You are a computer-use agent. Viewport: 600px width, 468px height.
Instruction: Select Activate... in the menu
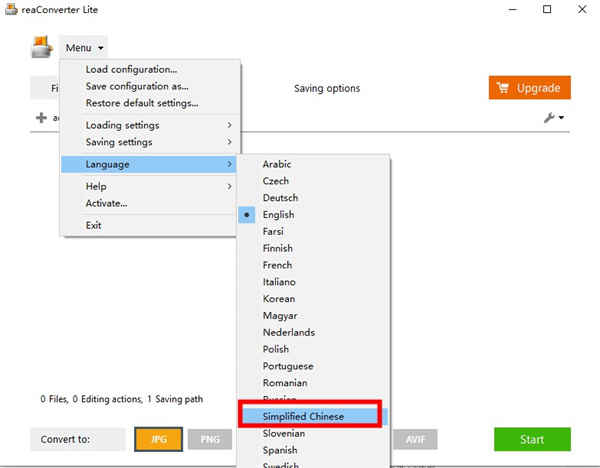pyautogui.click(x=149, y=203)
